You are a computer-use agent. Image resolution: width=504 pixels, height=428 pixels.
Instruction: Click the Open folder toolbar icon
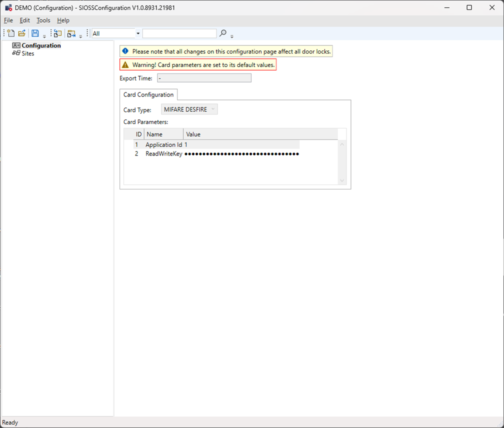point(21,33)
